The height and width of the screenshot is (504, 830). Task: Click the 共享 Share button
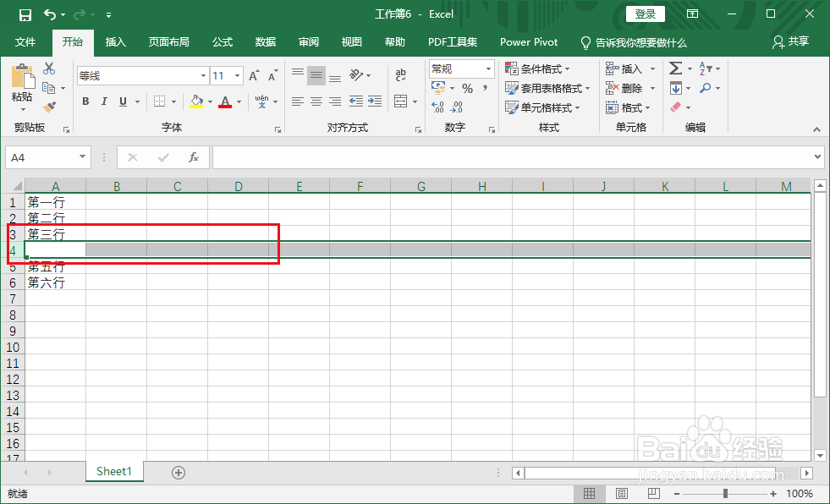[x=790, y=41]
